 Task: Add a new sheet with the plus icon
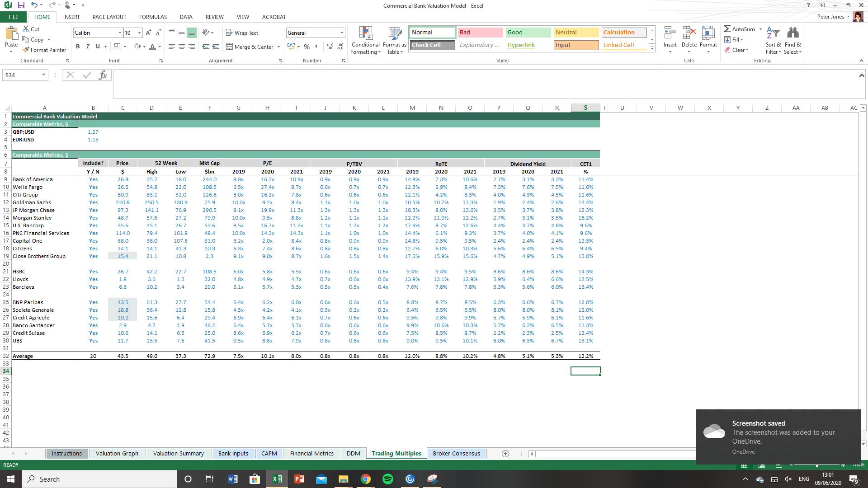point(505,454)
